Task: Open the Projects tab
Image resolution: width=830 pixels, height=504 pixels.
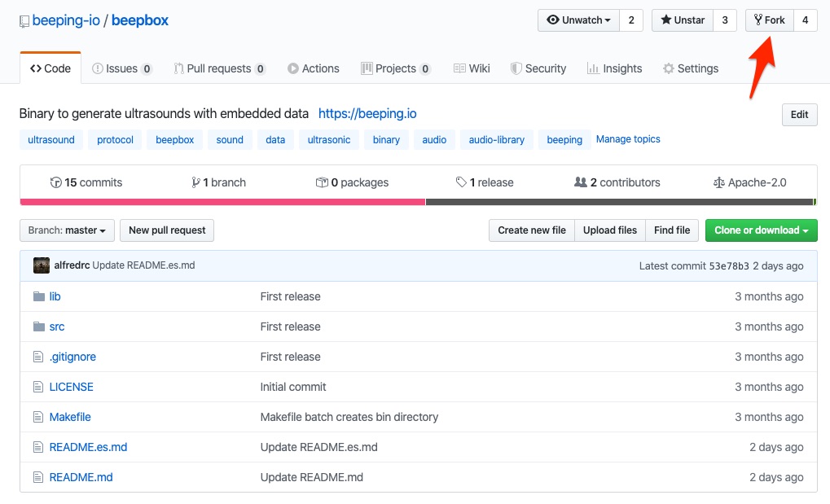Action: [x=396, y=69]
